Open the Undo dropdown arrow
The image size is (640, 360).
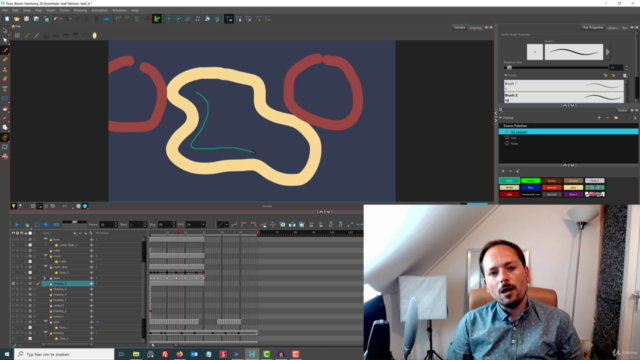click(x=61, y=19)
